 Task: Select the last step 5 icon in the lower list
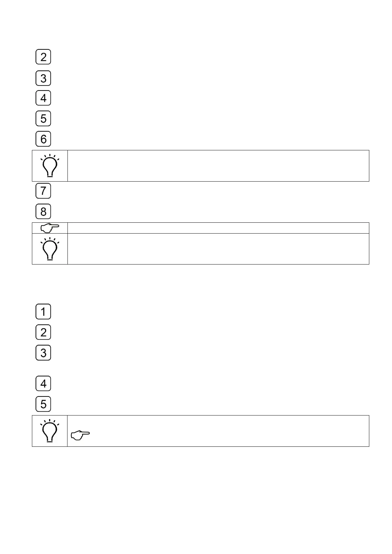(43, 404)
